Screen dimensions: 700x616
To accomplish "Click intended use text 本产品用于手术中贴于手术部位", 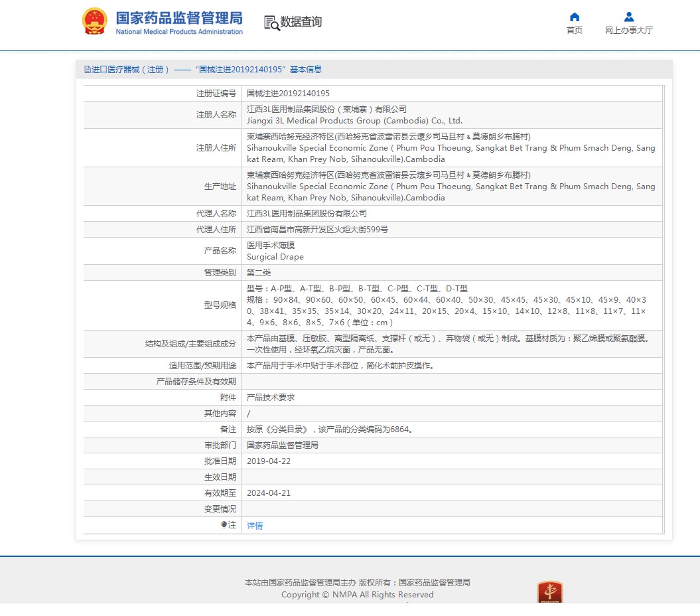I will coord(341,365).
